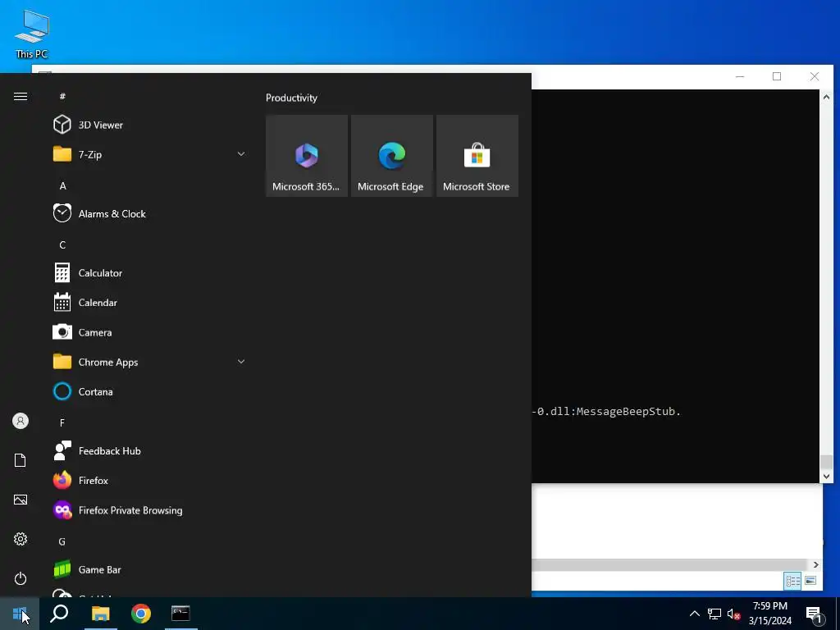Open Firefox Private Browsing
Screen dimensions: 840x630
[x=148, y=510]
